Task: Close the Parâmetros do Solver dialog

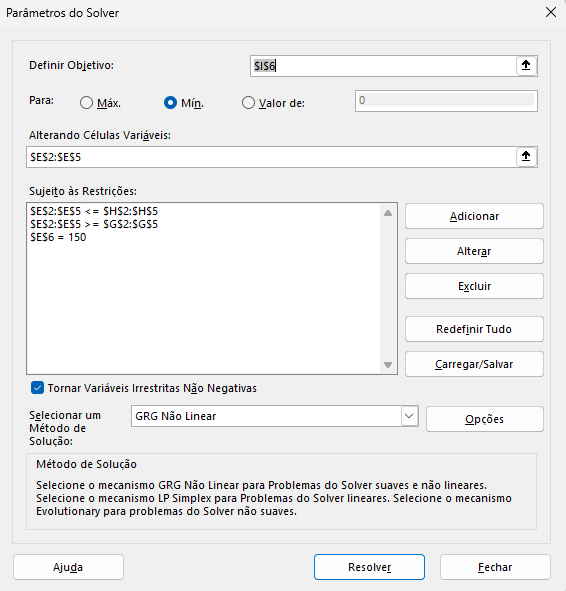Action: 551,12
